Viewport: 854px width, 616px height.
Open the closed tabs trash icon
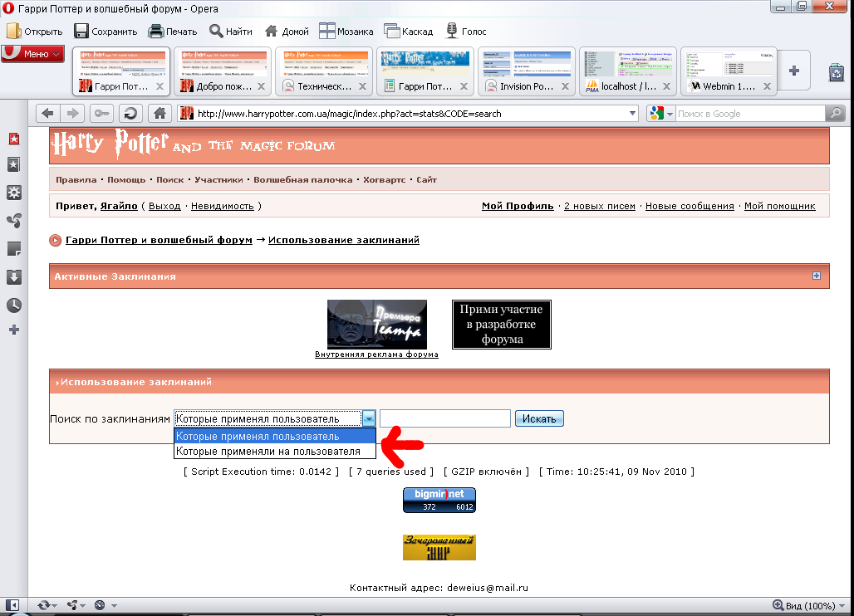[836, 73]
